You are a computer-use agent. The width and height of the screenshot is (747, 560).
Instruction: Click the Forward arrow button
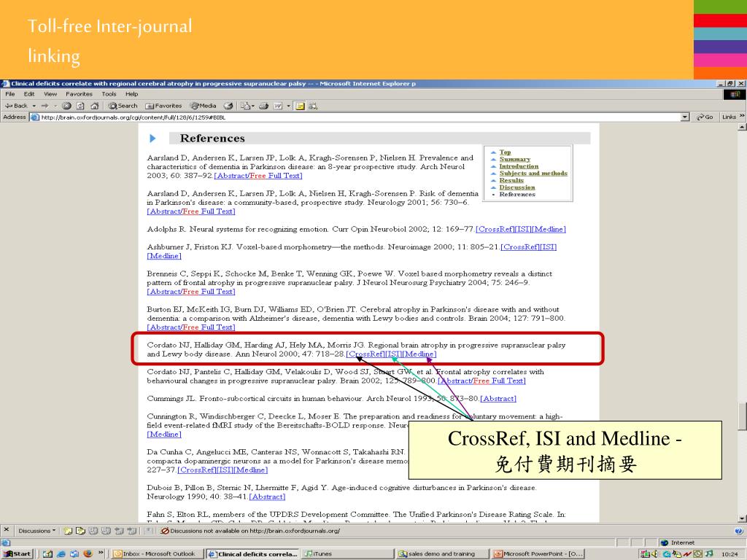pos(44,106)
